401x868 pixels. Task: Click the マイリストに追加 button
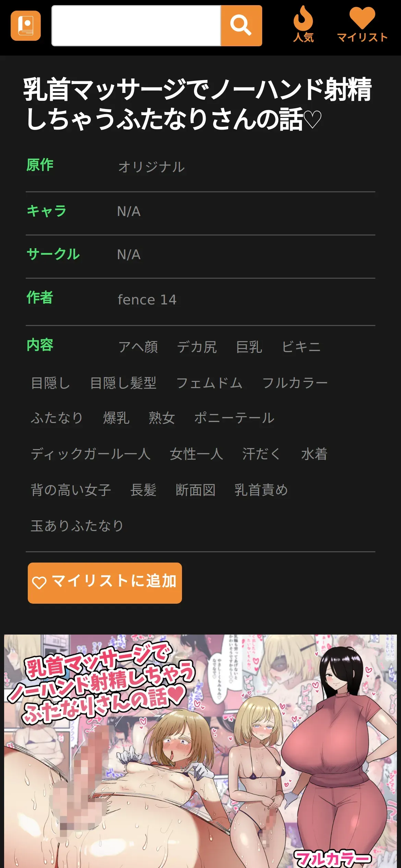click(x=105, y=583)
